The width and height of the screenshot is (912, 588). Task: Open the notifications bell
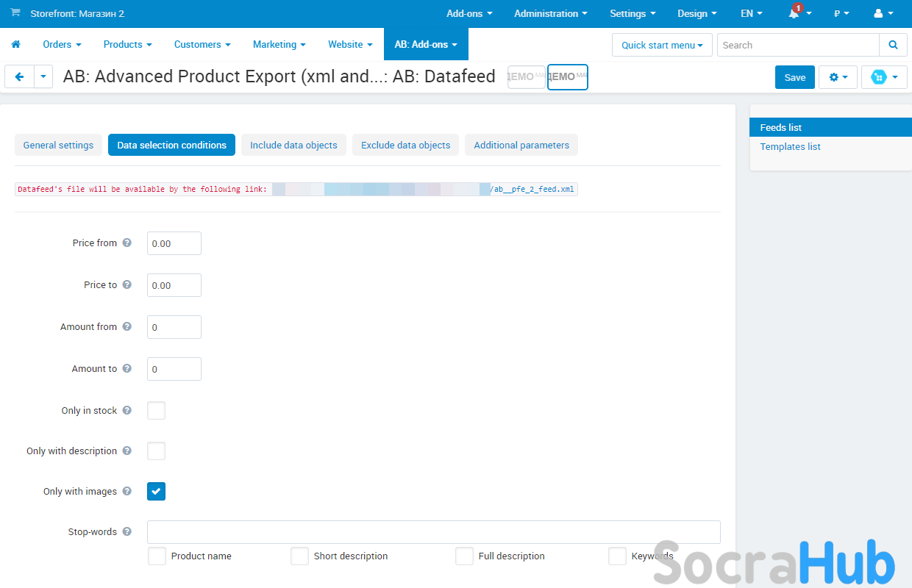(794, 13)
